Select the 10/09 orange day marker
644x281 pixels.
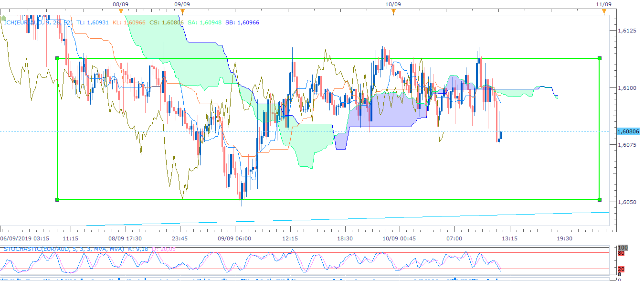click(x=393, y=11)
